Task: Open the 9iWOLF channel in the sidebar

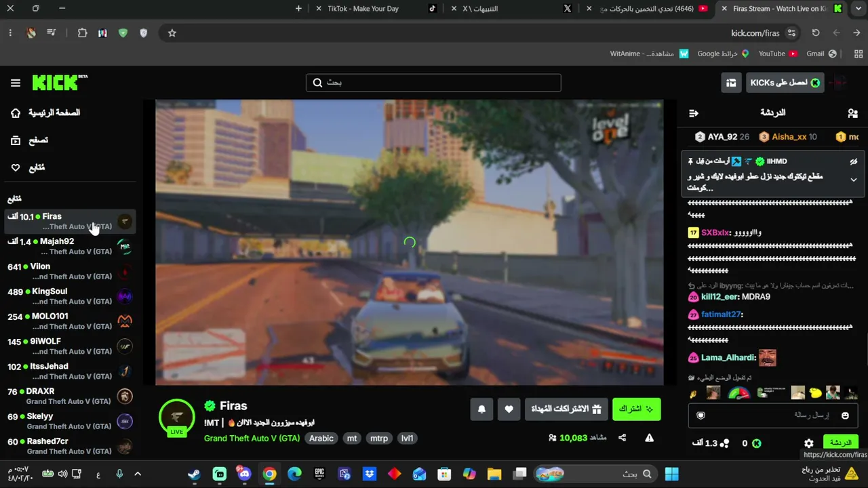Action: pyautogui.click(x=69, y=346)
